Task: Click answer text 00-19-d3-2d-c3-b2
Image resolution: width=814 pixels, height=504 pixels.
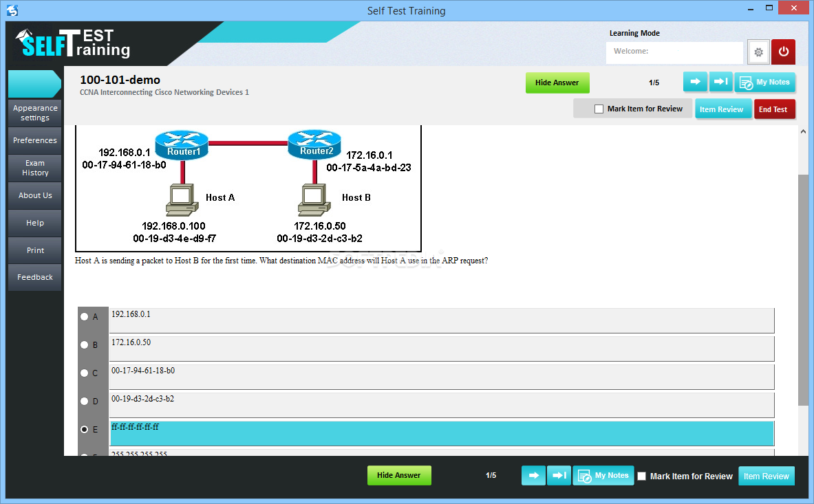Action: point(142,399)
